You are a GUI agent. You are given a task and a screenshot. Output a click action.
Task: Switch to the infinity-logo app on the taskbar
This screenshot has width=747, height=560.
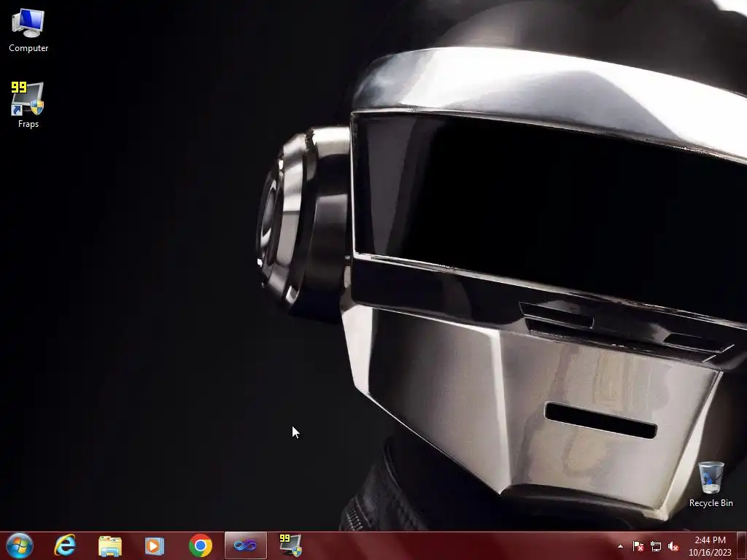[245, 545]
